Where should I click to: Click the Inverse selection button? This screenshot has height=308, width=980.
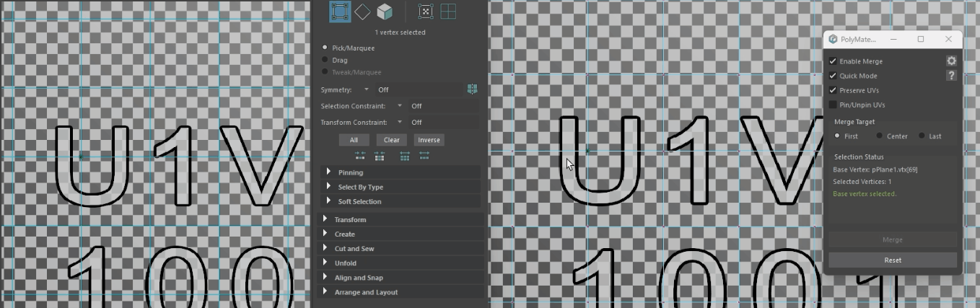[x=429, y=140]
